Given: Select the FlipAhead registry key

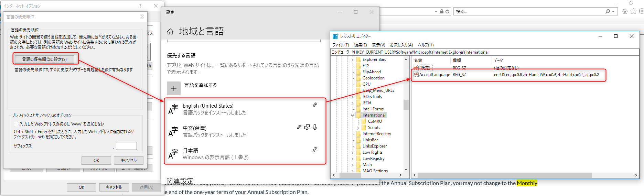Looking at the screenshot, I should pyautogui.click(x=372, y=72).
